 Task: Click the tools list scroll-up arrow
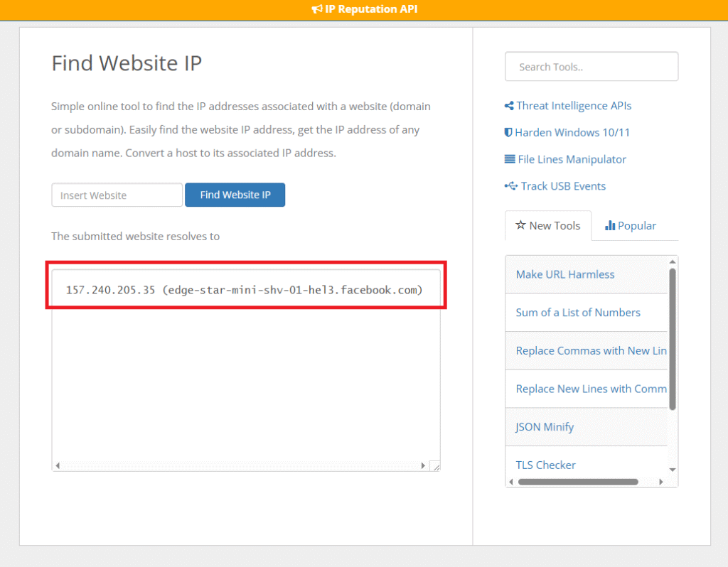pyautogui.click(x=673, y=261)
